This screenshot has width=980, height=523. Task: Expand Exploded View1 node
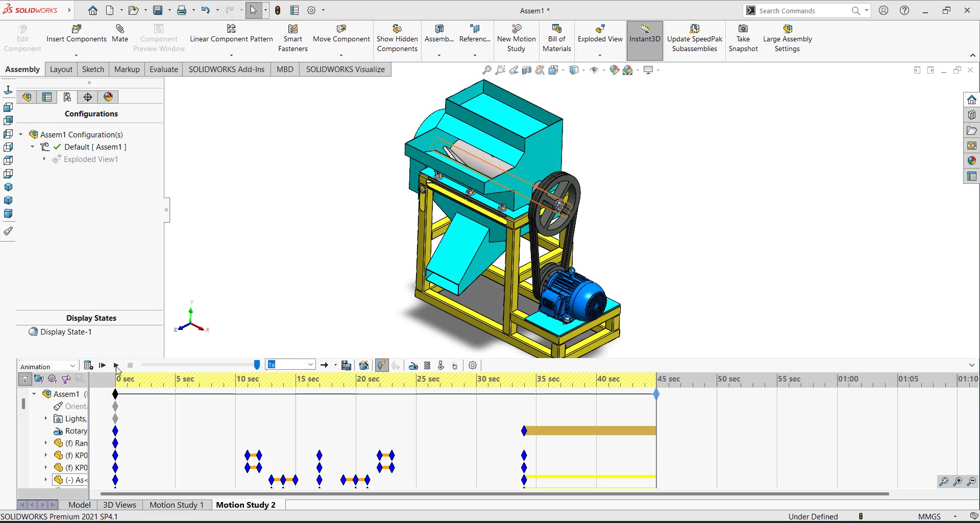coord(44,159)
